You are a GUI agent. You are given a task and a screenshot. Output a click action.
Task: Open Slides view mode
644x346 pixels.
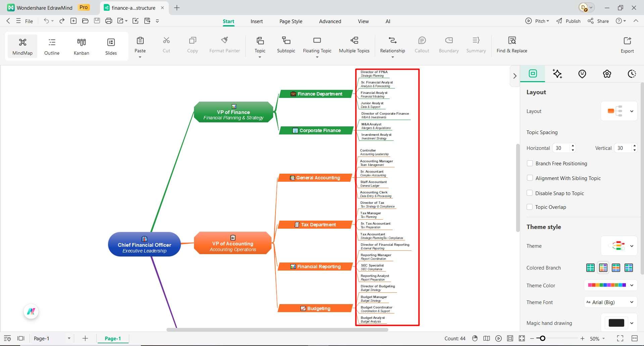pyautogui.click(x=111, y=46)
